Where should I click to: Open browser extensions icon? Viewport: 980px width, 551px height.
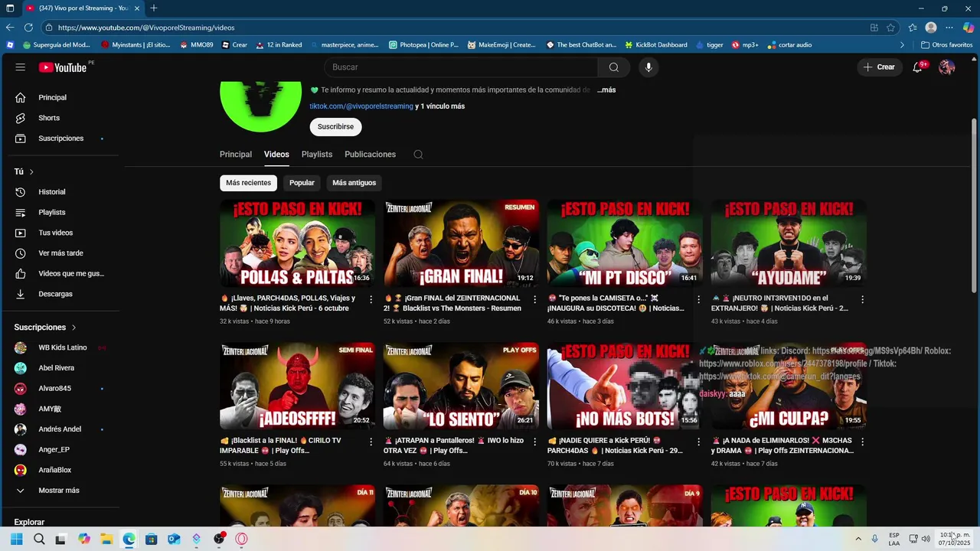[874, 28]
